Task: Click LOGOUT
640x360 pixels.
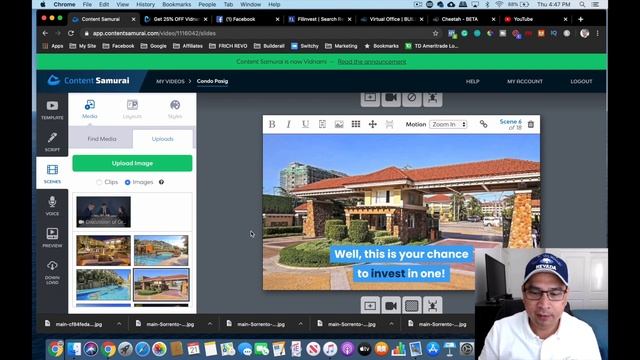Action: pyautogui.click(x=581, y=81)
